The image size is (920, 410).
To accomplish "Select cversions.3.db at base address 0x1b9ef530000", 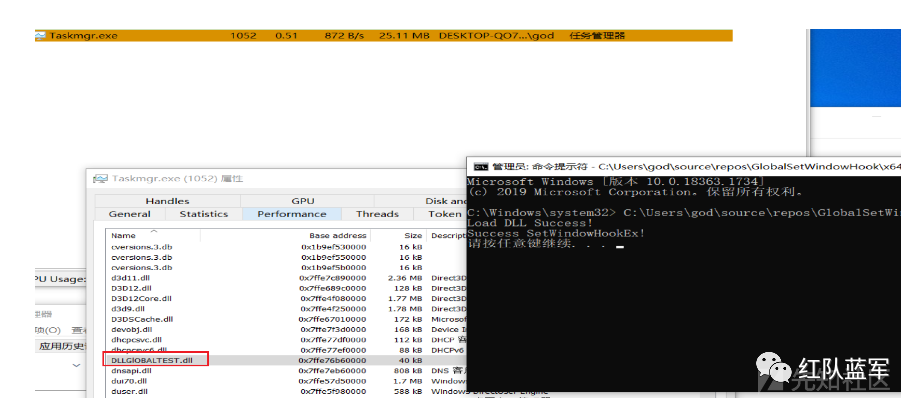I will (286, 247).
